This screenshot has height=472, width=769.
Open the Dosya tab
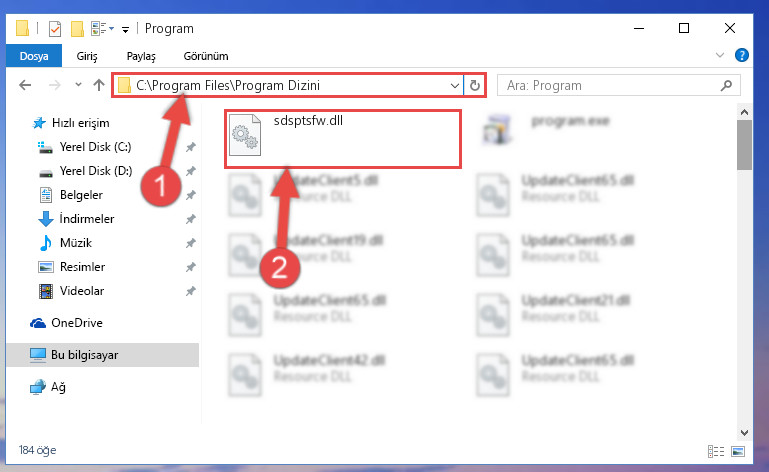pyautogui.click(x=34, y=55)
